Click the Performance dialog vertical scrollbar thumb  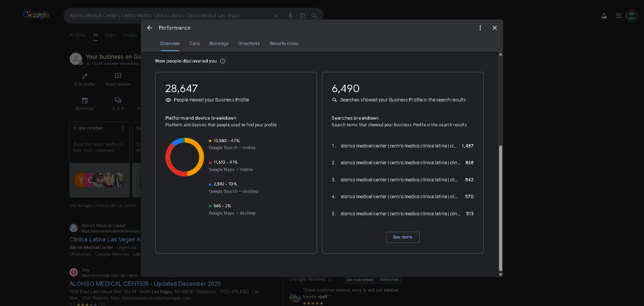coord(500,208)
